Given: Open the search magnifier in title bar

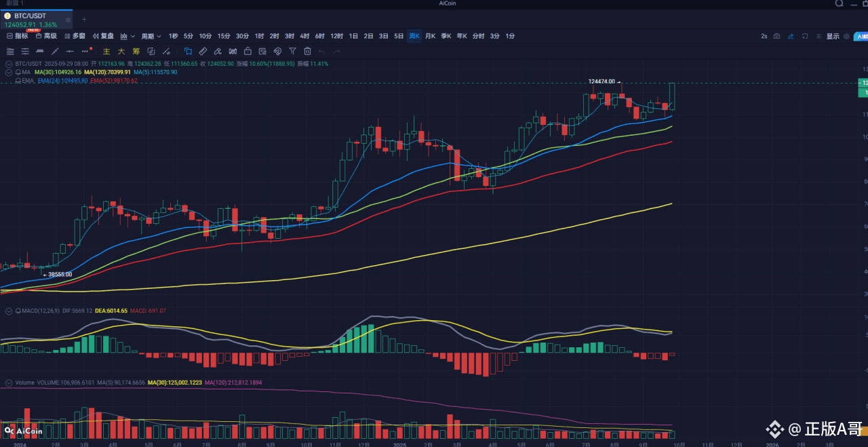Looking at the screenshot, I should click(839, 4).
